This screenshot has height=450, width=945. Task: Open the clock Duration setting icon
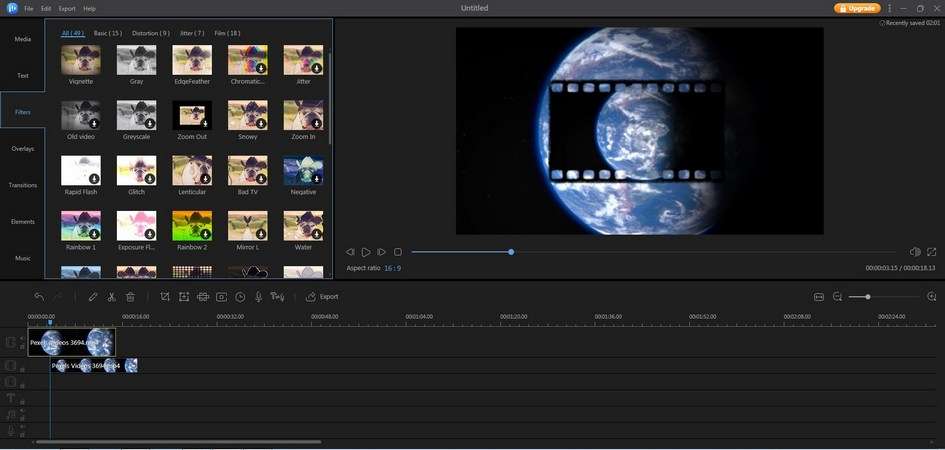[x=240, y=296]
